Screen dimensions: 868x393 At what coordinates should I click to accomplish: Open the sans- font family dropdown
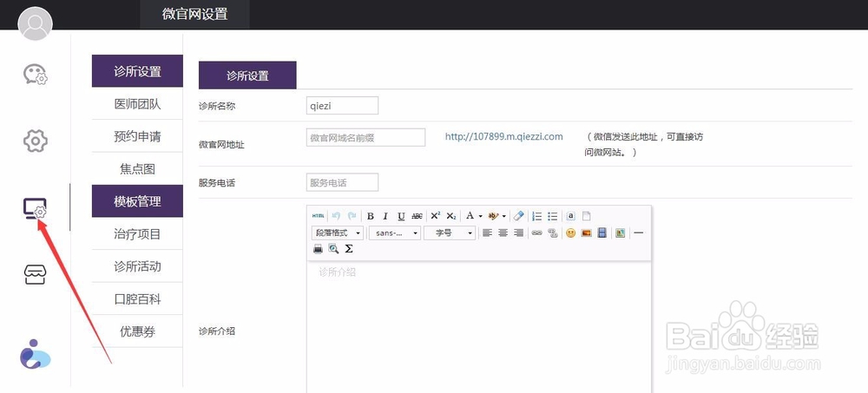(x=395, y=233)
